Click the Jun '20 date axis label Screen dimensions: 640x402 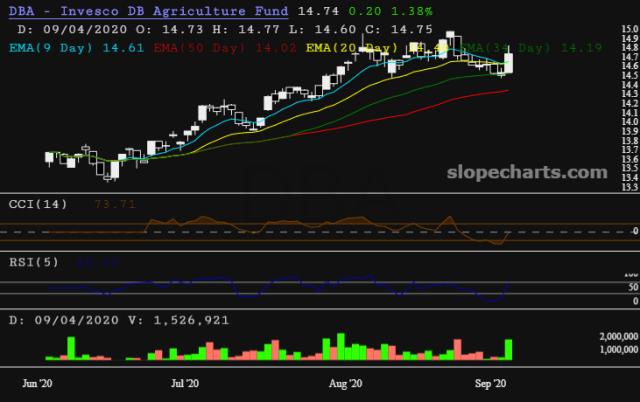37,383
